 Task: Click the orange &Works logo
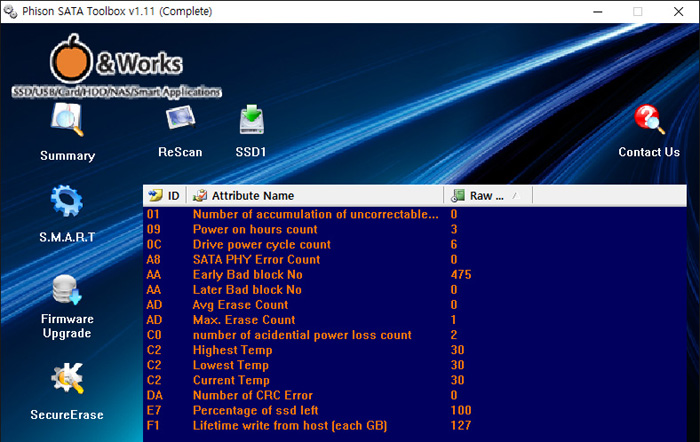pos(116,59)
